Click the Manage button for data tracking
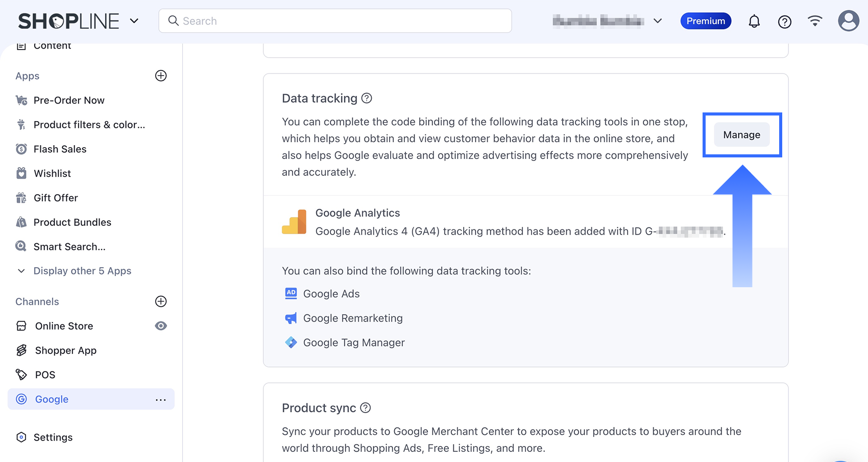The width and height of the screenshot is (868, 462). pos(741,135)
